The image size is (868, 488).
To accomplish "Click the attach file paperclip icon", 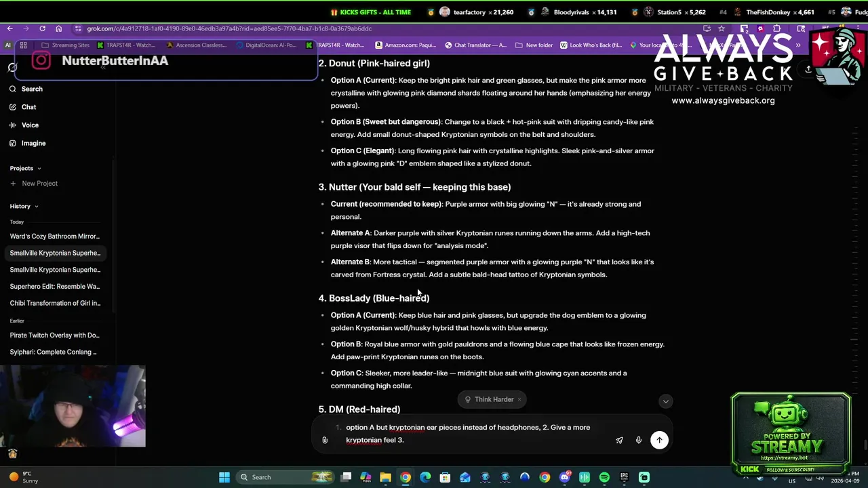I will pyautogui.click(x=325, y=441).
